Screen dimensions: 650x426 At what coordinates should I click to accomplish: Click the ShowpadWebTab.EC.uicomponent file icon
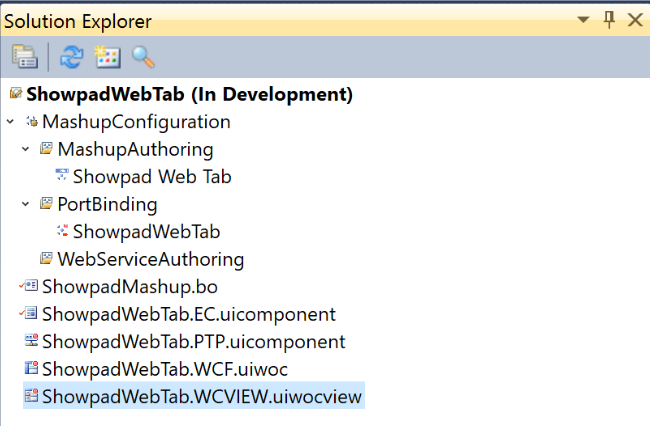(x=30, y=314)
